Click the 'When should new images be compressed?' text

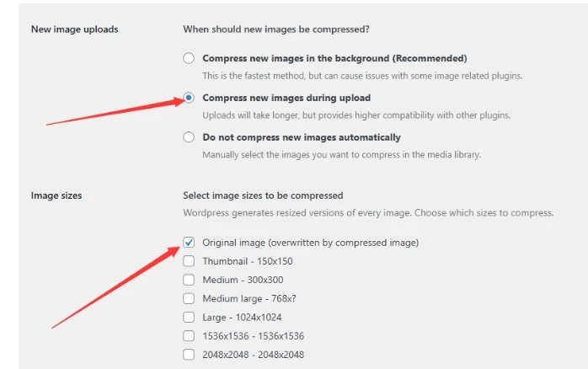pos(275,29)
